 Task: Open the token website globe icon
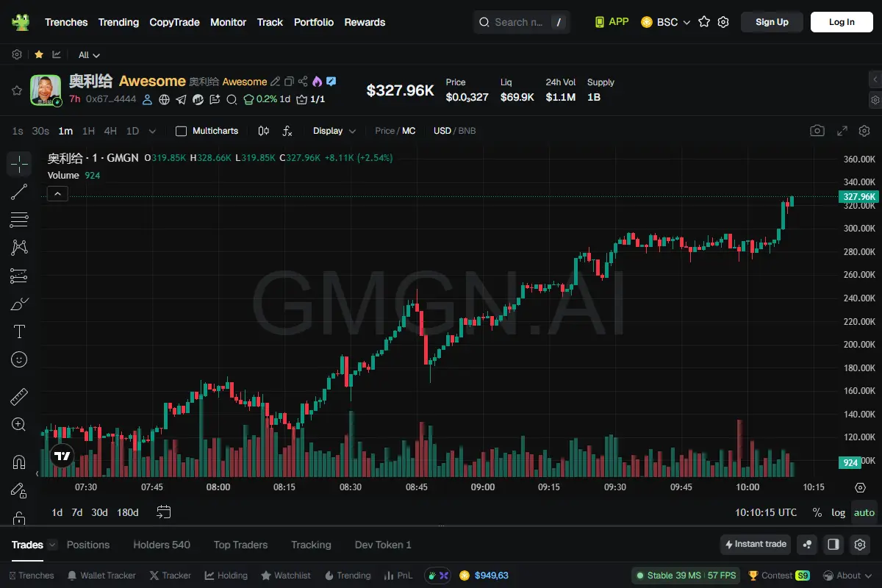[x=165, y=99]
